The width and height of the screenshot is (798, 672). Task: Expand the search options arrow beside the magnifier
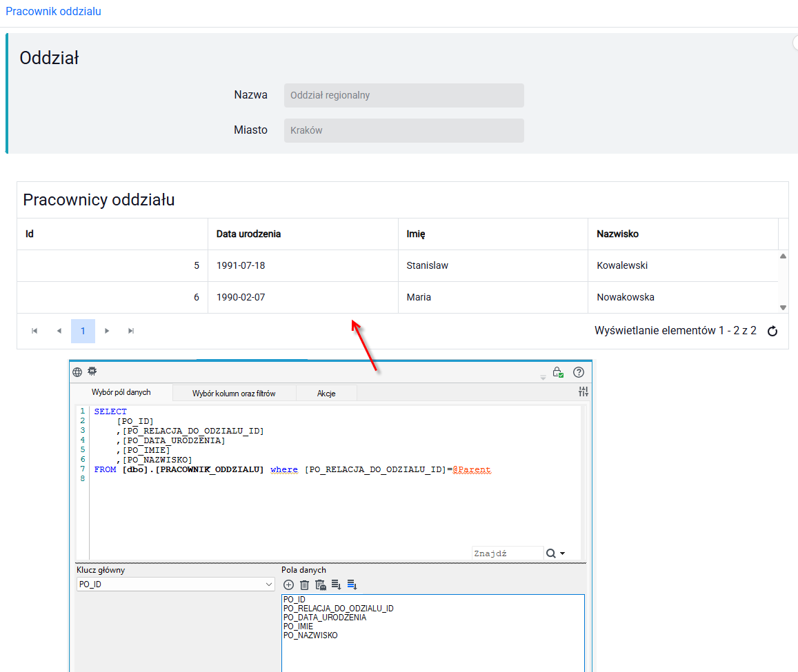click(562, 553)
